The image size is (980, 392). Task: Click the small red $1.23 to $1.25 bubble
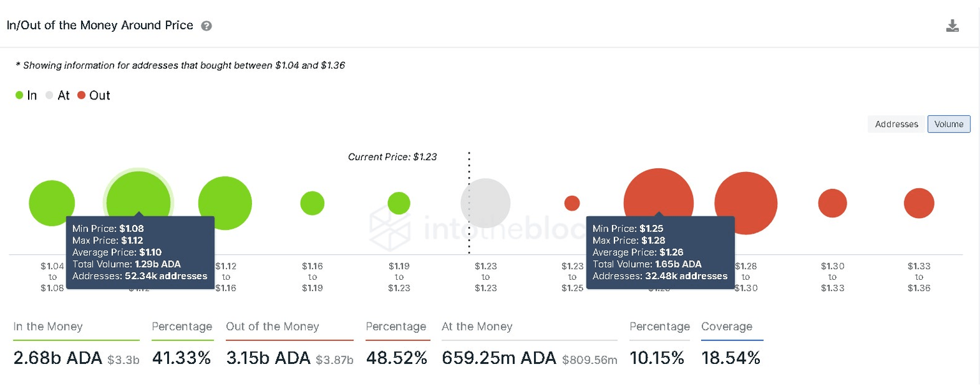click(572, 203)
